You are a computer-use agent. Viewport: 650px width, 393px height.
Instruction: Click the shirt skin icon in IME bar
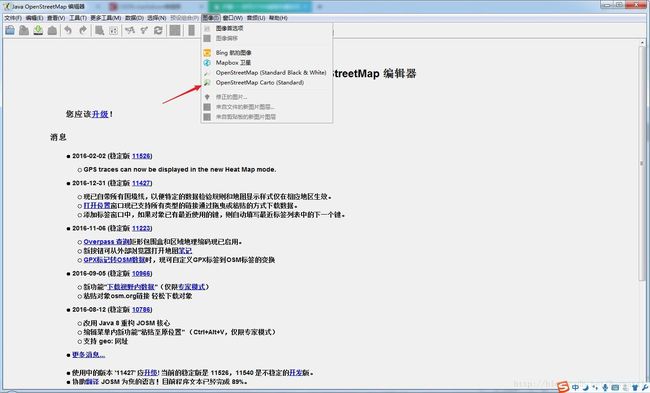635,388
